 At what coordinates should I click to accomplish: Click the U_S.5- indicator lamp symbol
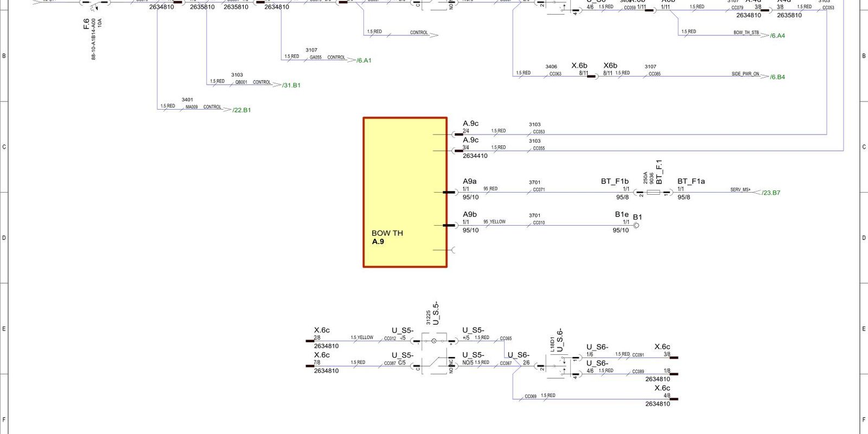coord(433,341)
